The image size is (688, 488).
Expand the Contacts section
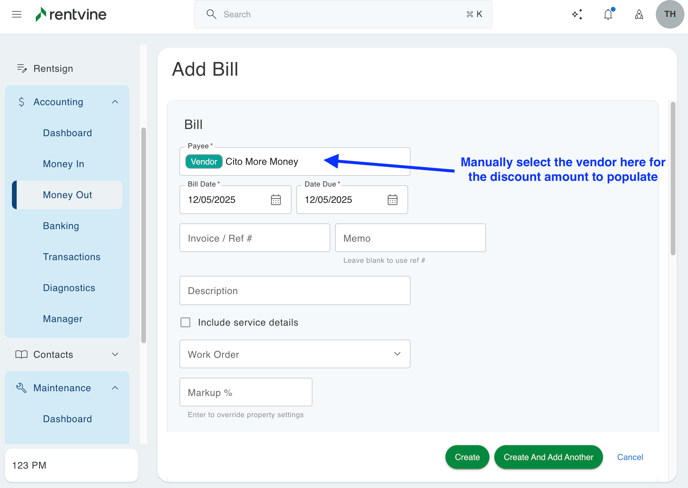pos(115,354)
